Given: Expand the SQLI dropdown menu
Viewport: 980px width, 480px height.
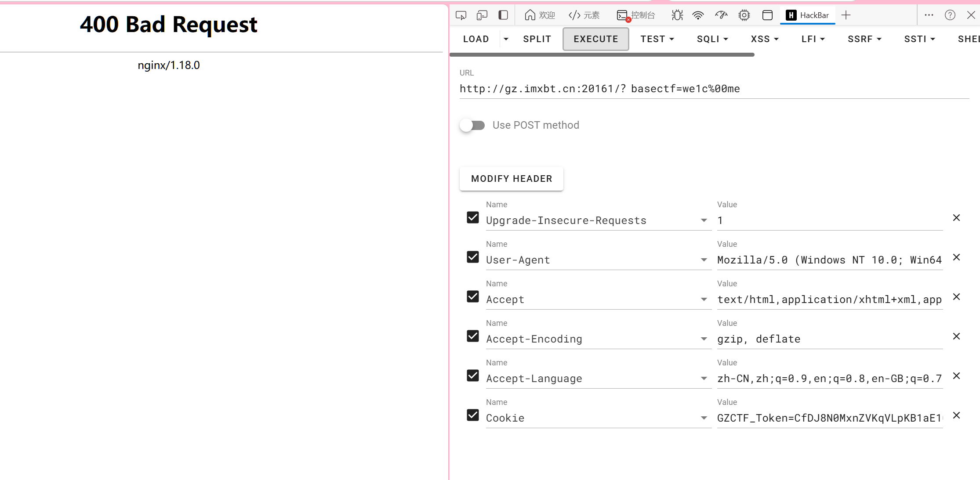Looking at the screenshot, I should tap(712, 39).
